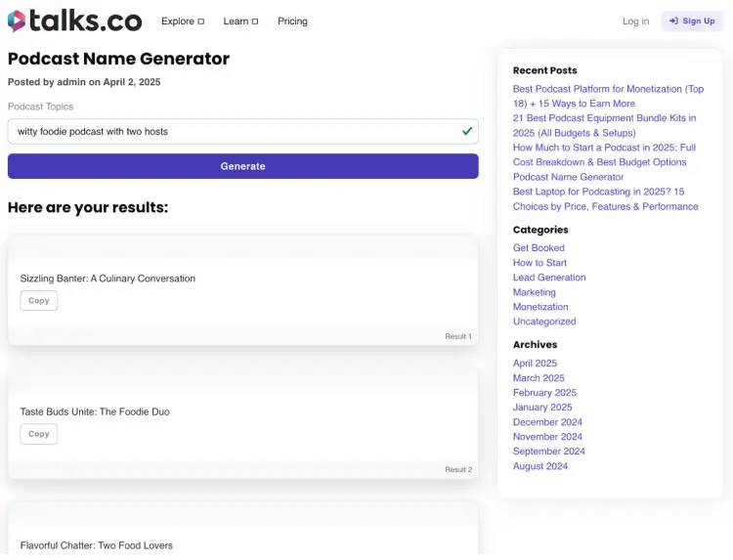
Task: Select the text 'Flavorful Chatter: Two Food Lovers'
Action: 97,545
